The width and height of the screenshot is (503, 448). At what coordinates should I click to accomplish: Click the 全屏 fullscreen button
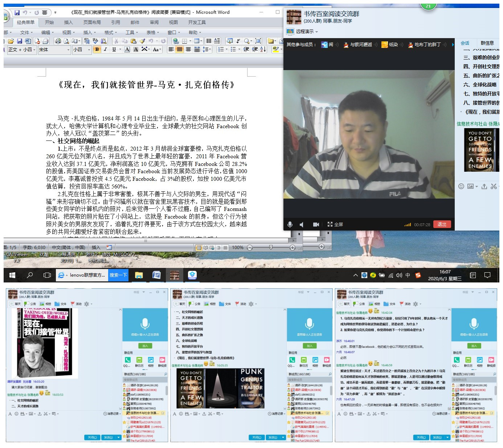pyautogui.click(x=335, y=224)
